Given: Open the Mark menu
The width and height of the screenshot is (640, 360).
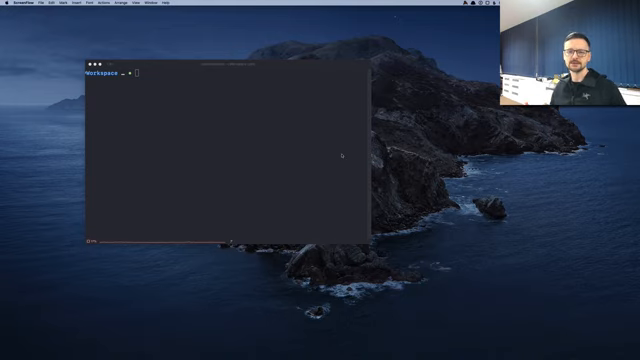Looking at the screenshot, I should point(63,2).
